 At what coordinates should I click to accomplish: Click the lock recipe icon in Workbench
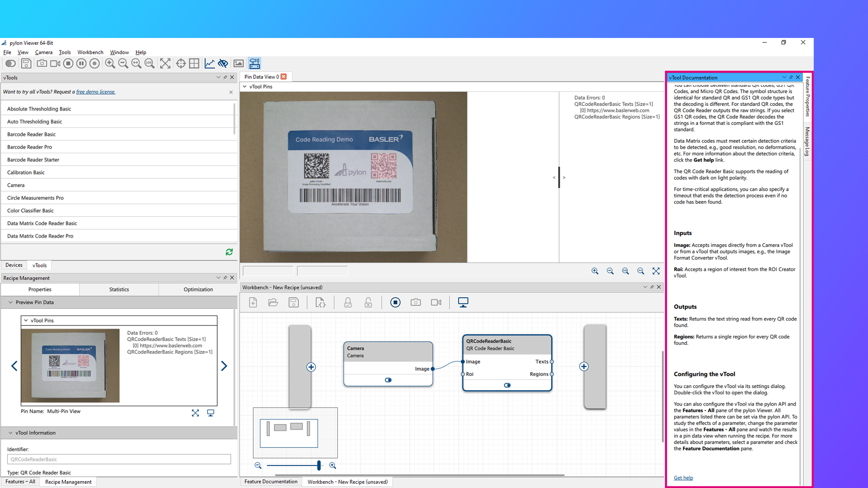(348, 303)
